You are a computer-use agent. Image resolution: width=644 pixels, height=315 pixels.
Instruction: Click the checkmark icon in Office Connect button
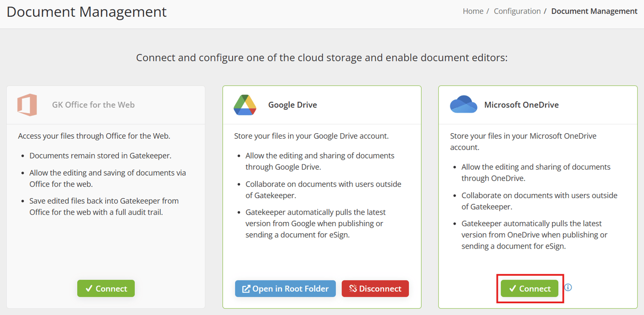[89, 288]
